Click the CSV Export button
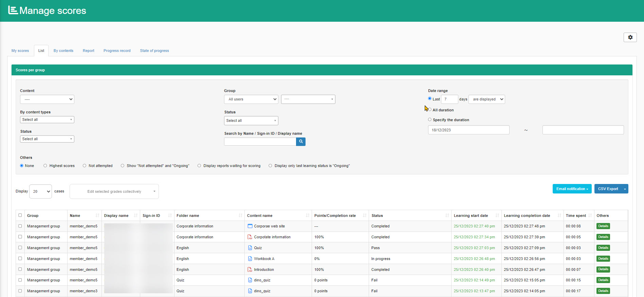The height and width of the screenshot is (297, 644). point(608,189)
